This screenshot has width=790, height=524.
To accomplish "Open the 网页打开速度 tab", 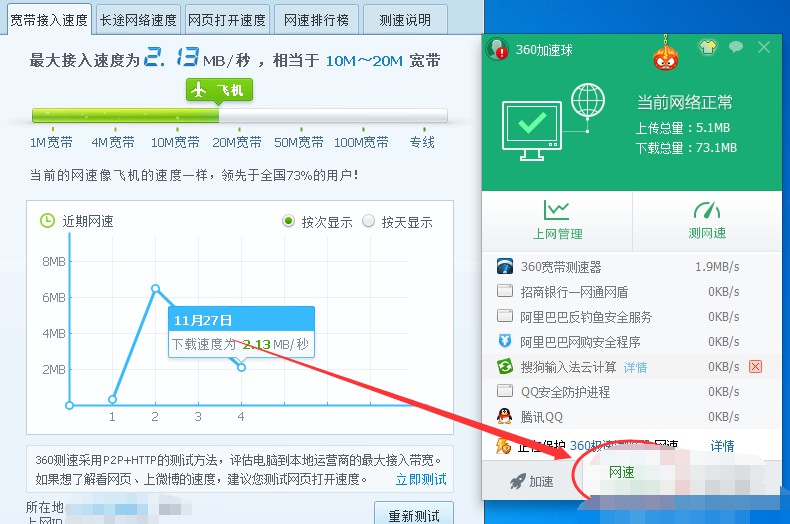I will click(228, 19).
